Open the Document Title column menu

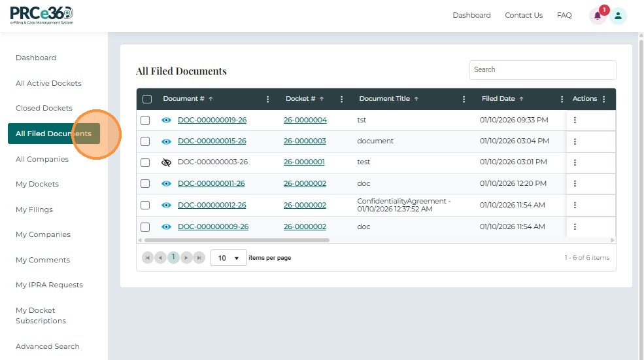click(x=464, y=99)
